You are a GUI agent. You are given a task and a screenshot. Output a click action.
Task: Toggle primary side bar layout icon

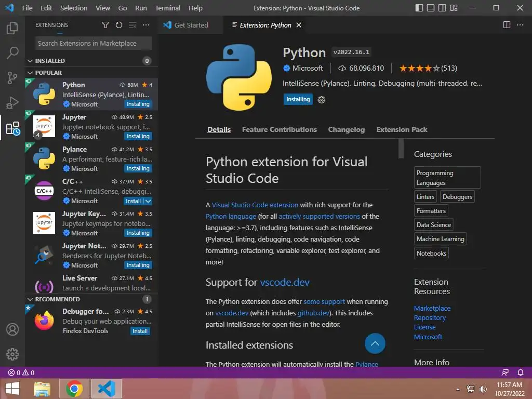click(419, 8)
